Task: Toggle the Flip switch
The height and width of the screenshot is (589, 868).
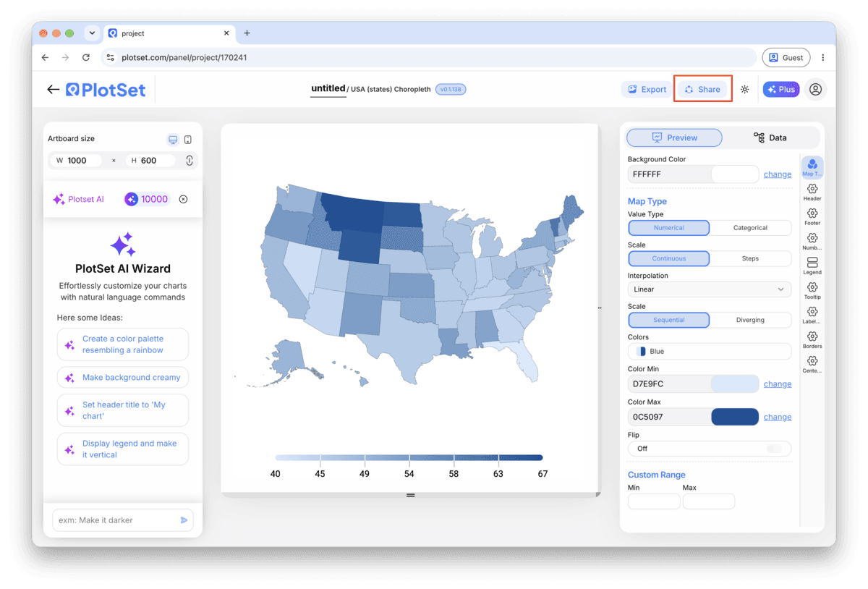Action: (774, 449)
